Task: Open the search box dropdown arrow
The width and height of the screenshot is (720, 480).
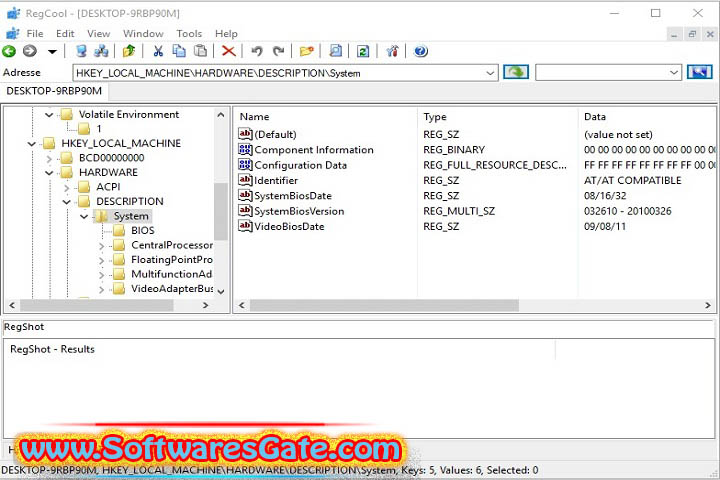Action: (x=674, y=73)
